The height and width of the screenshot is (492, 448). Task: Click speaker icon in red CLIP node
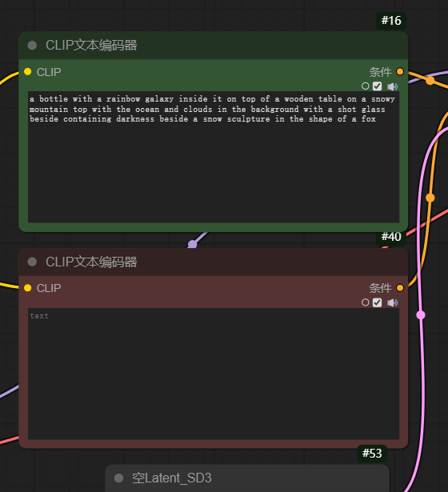tap(392, 302)
